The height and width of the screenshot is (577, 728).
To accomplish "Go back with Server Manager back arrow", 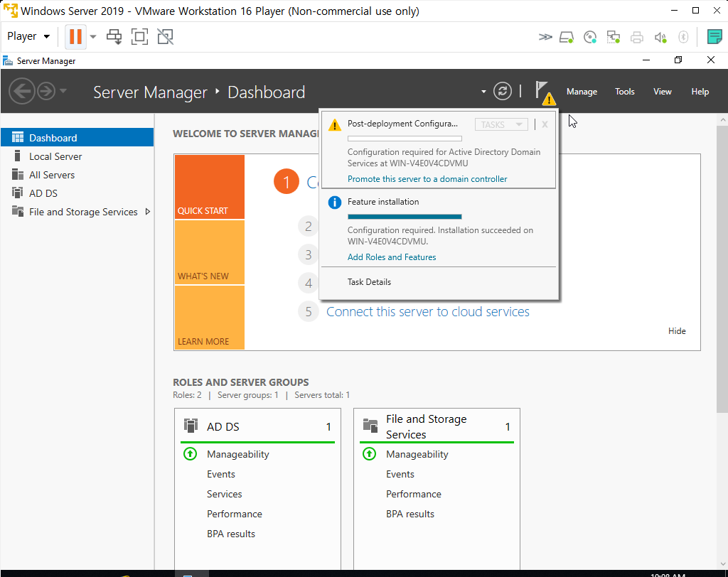I will pyautogui.click(x=22, y=92).
